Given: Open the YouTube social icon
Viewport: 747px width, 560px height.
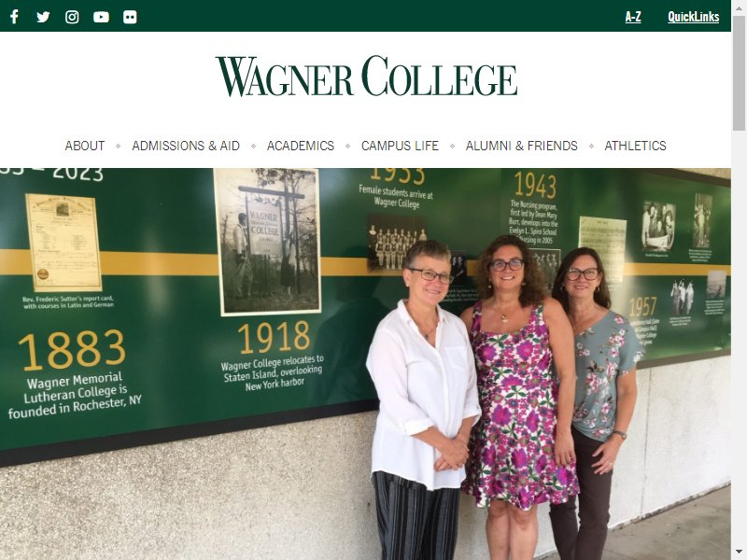Looking at the screenshot, I should pyautogui.click(x=101, y=17).
